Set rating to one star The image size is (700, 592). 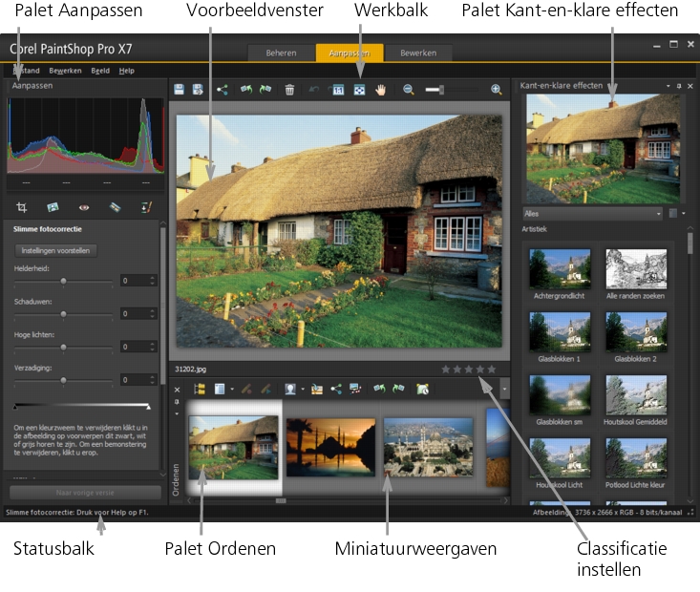point(446,370)
